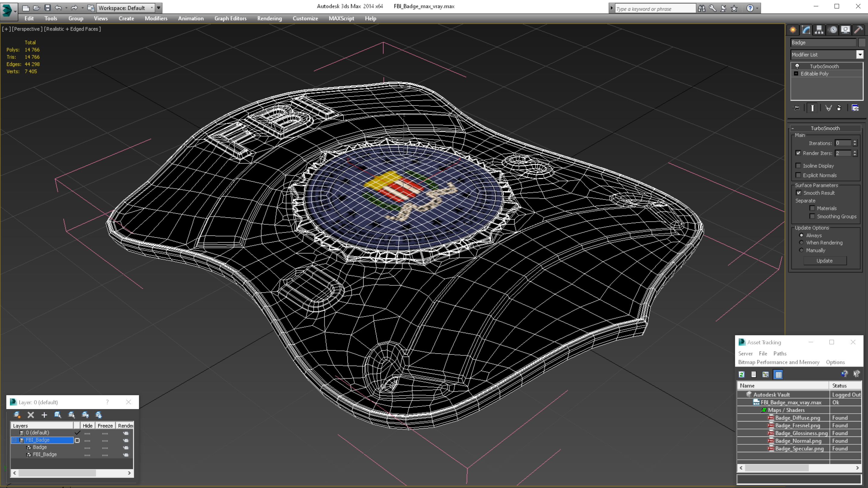Viewport: 868px width, 488px height.
Task: Collapse the FBI_Badge layer tree
Action: (x=14, y=440)
